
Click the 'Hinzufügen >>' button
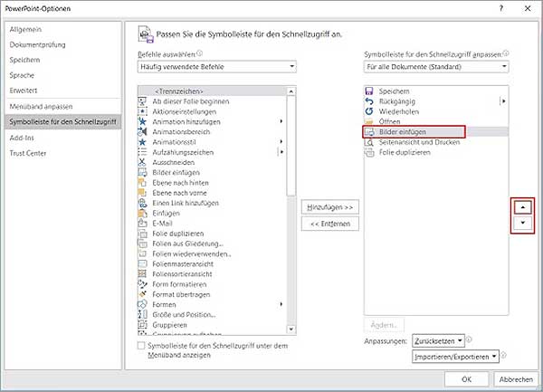(x=330, y=207)
